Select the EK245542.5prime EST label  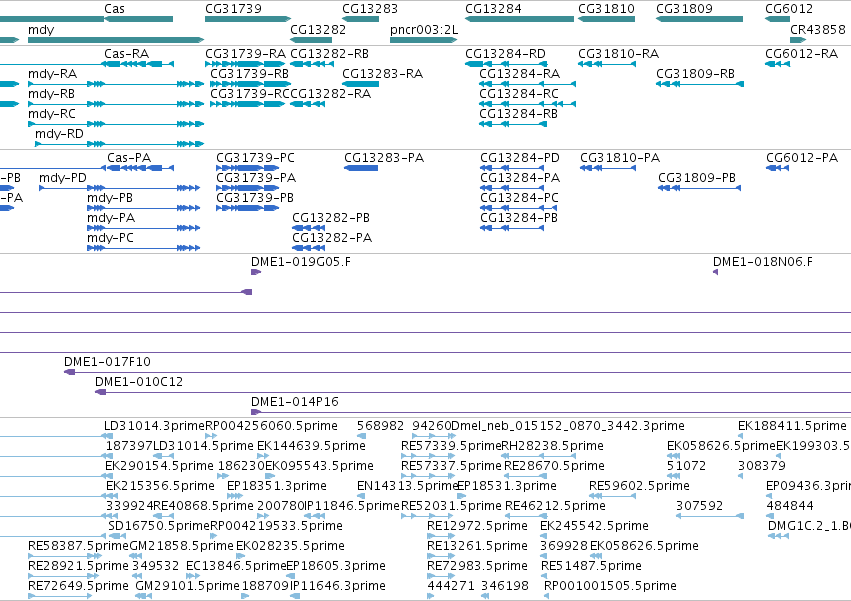(594, 526)
